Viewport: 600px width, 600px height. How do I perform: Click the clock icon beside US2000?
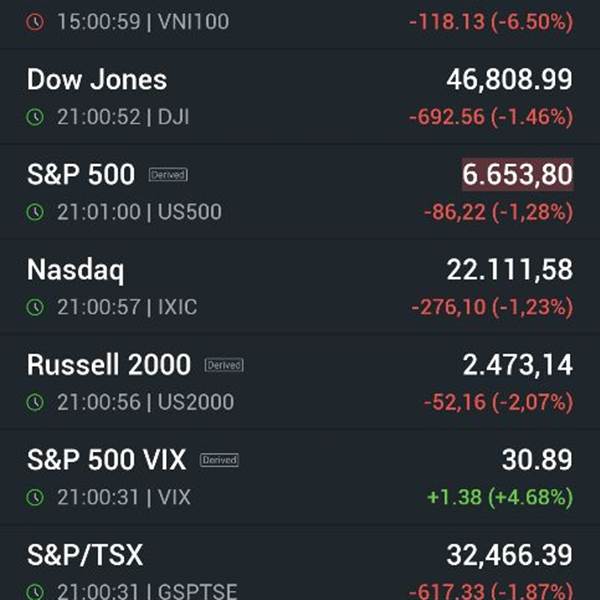35,402
